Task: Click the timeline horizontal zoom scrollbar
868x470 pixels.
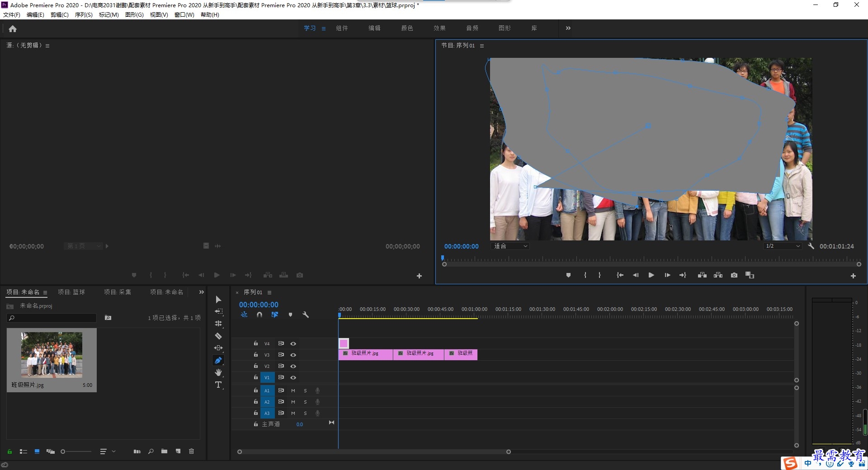Action: click(x=374, y=451)
